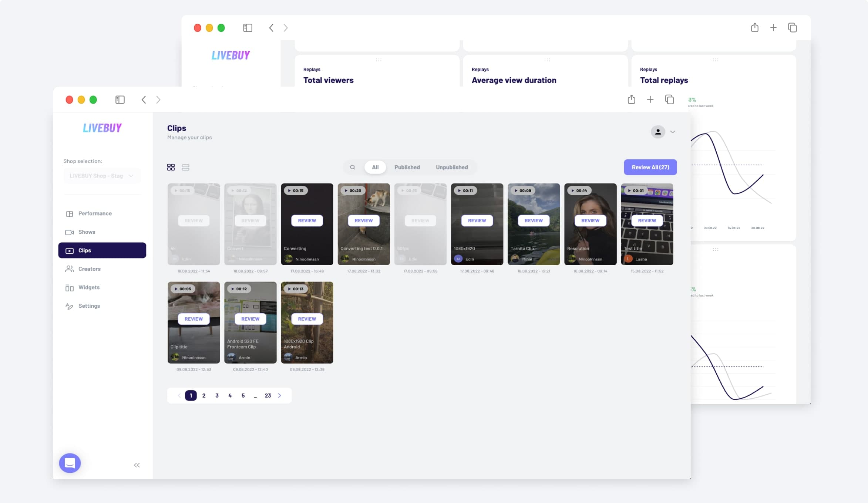
Task: Review the Tarnita Clip
Action: (534, 220)
